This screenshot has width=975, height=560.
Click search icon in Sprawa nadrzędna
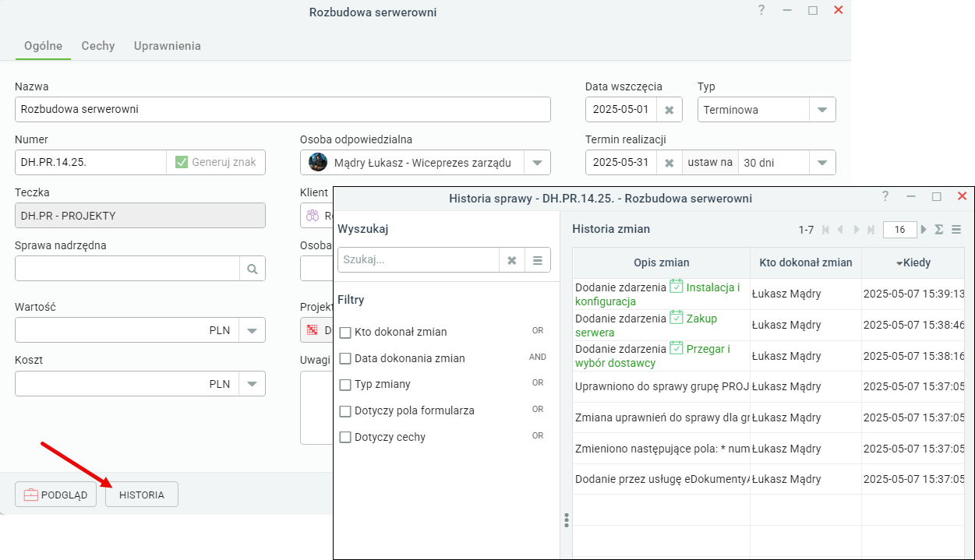click(252, 269)
